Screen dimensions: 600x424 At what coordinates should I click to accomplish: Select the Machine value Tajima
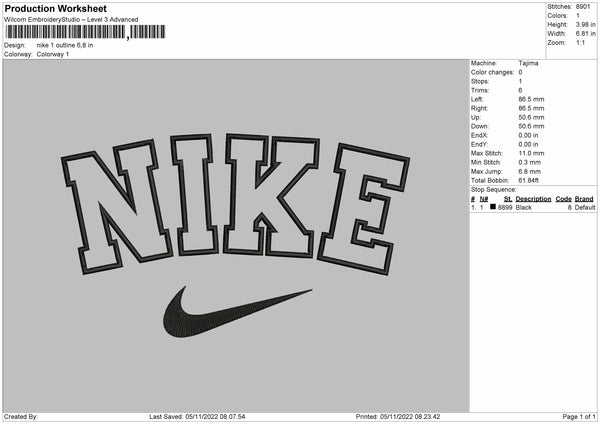click(528, 63)
